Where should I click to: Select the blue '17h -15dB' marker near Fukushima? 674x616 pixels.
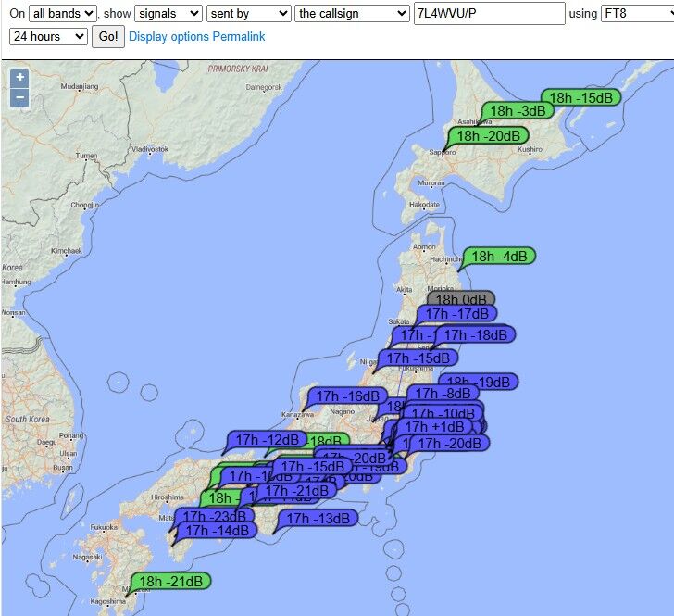click(418, 358)
